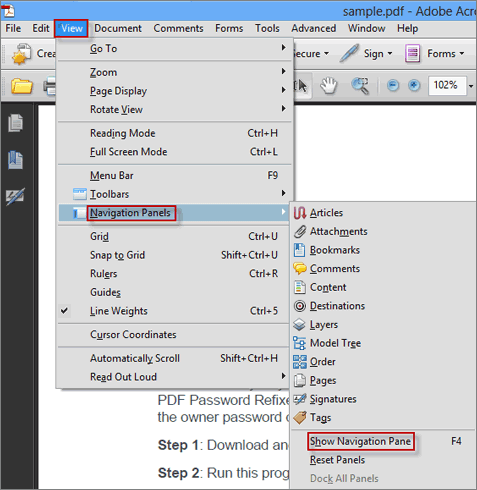The image size is (477, 490).
Task: Expand the Page Display submenu
Action: click(175, 91)
